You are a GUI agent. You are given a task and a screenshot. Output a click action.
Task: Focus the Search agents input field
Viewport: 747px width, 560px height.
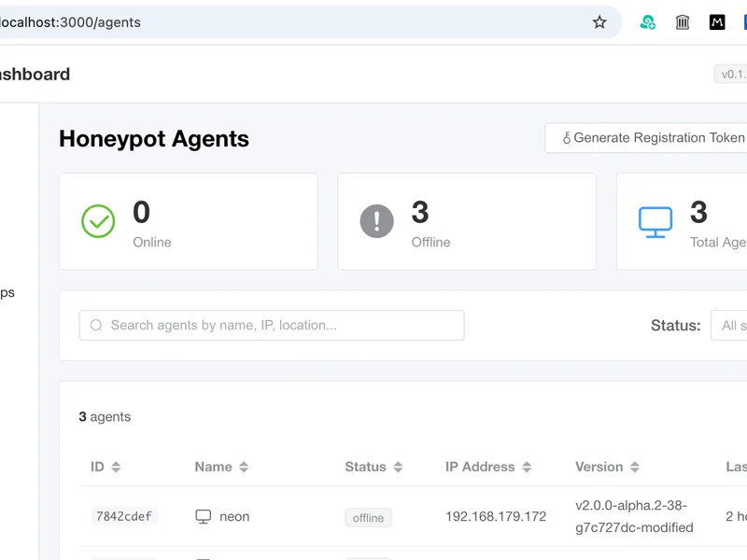click(272, 325)
